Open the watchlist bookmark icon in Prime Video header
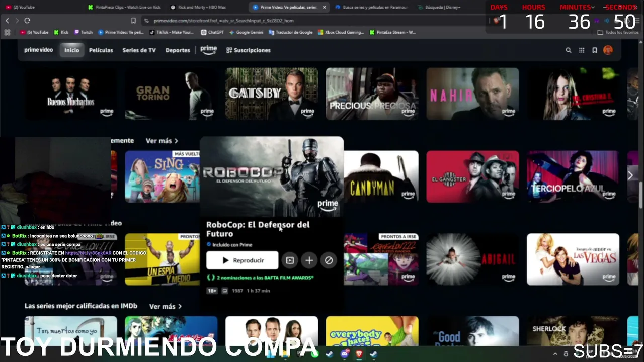This screenshot has width=644, height=362. point(595,50)
